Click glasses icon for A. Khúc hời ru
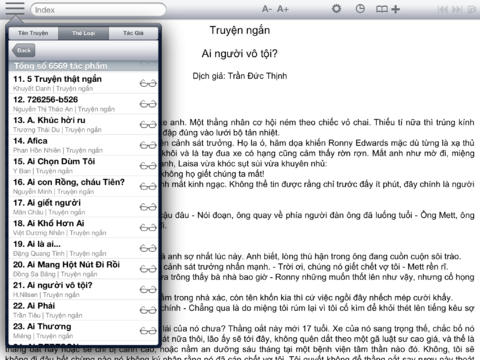 point(148,125)
